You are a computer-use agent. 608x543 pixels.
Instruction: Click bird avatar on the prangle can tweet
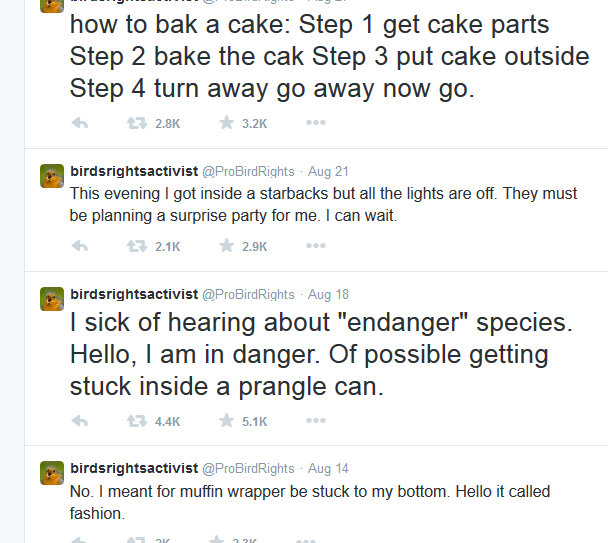tap(52, 299)
